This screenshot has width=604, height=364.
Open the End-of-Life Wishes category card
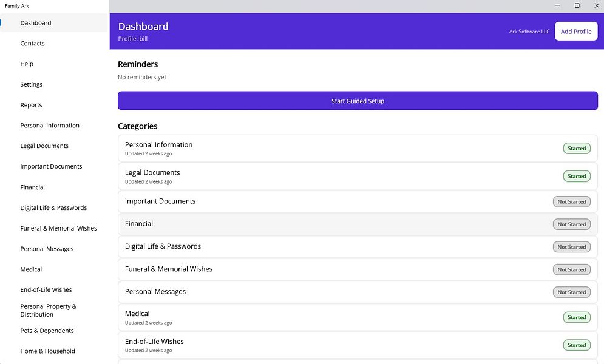[358, 345]
